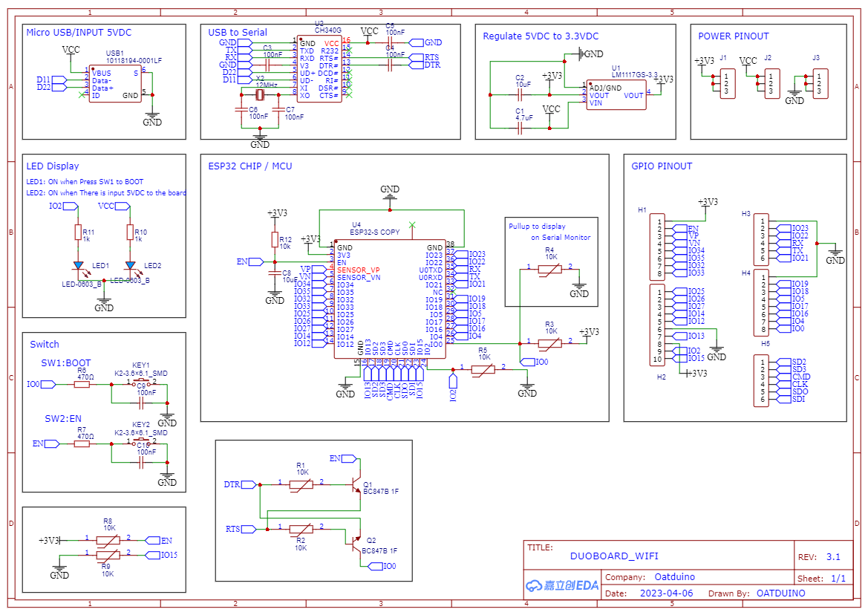Click the R3 10K pullup resistor
Image resolution: width=868 pixels, height=615 pixels.
pos(550,342)
